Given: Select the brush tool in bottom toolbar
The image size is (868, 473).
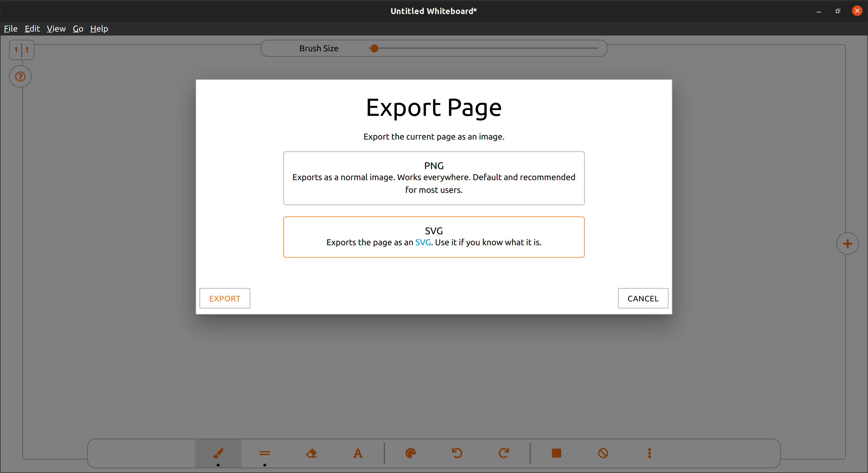Looking at the screenshot, I should tap(218, 453).
